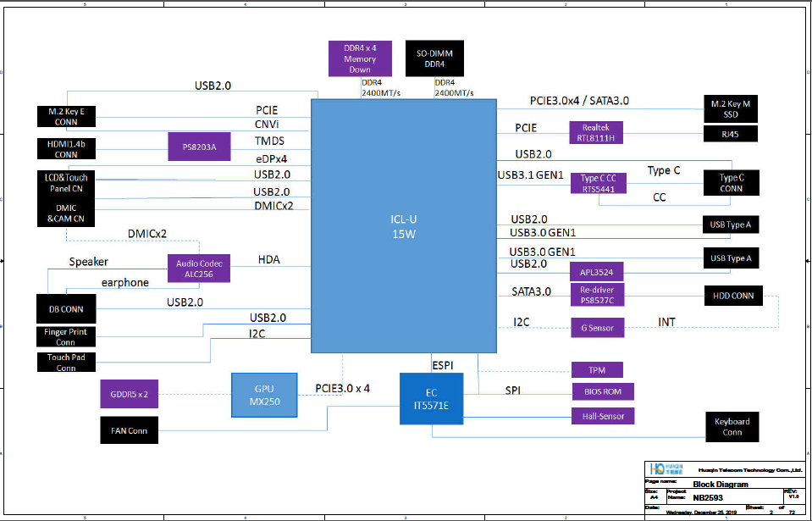This screenshot has width=812, height=521.
Task: Click the HDD CONN block
Action: 733,296
